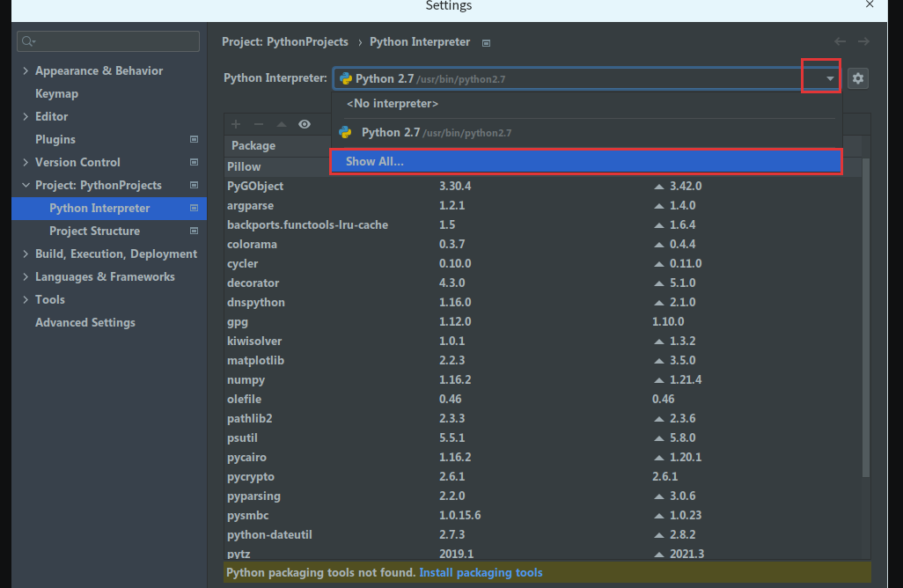Click project icon next to Project Structure

195,231
